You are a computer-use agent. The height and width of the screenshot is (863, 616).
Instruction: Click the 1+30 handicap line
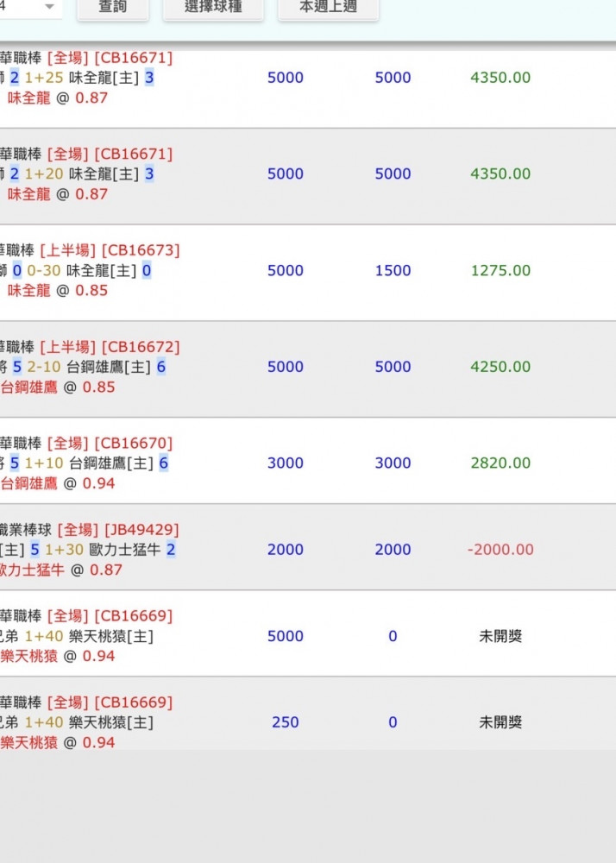[x=65, y=549]
